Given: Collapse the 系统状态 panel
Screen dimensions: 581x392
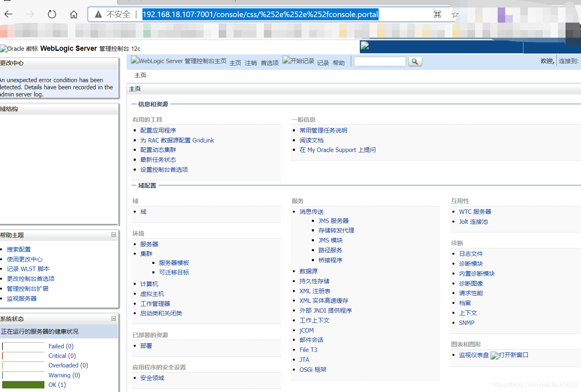Looking at the screenshot, I should (114, 319).
